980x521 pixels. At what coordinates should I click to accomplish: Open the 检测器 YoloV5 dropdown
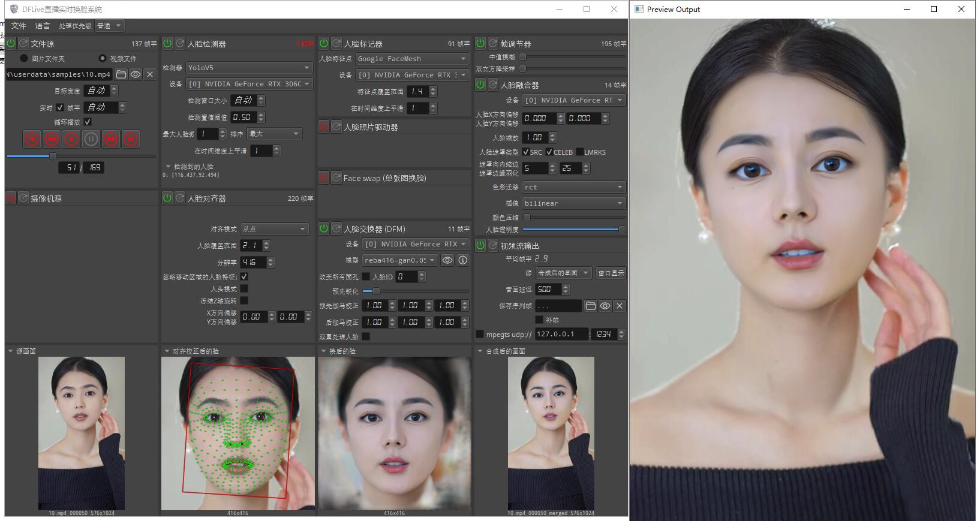tap(249, 68)
